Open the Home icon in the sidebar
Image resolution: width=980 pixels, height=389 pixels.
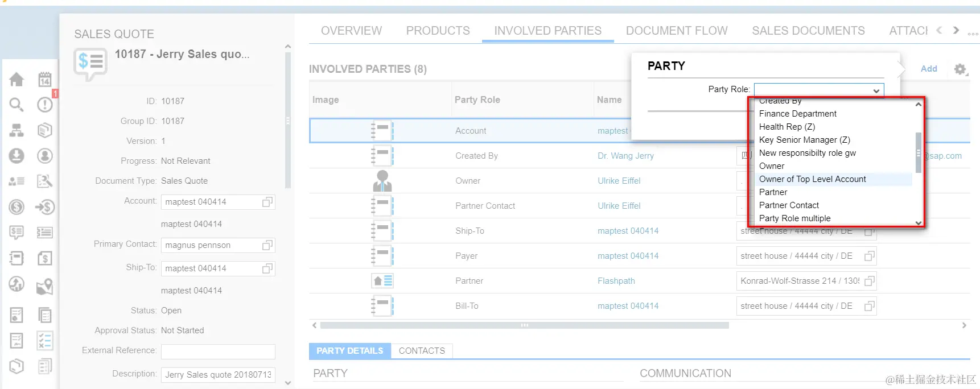coord(17,80)
